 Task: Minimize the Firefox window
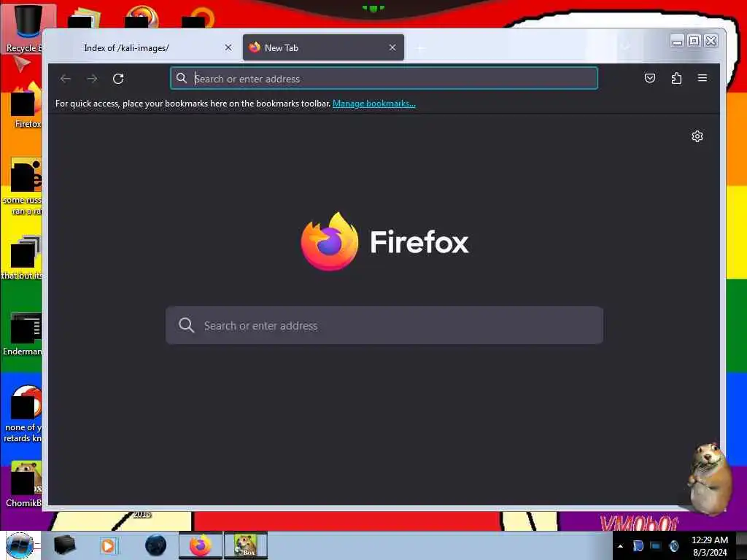[677, 42]
